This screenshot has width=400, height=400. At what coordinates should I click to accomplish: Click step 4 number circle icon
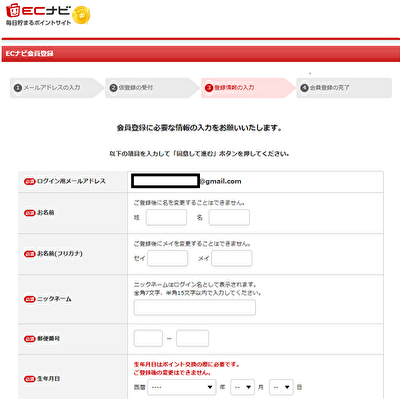click(x=304, y=88)
